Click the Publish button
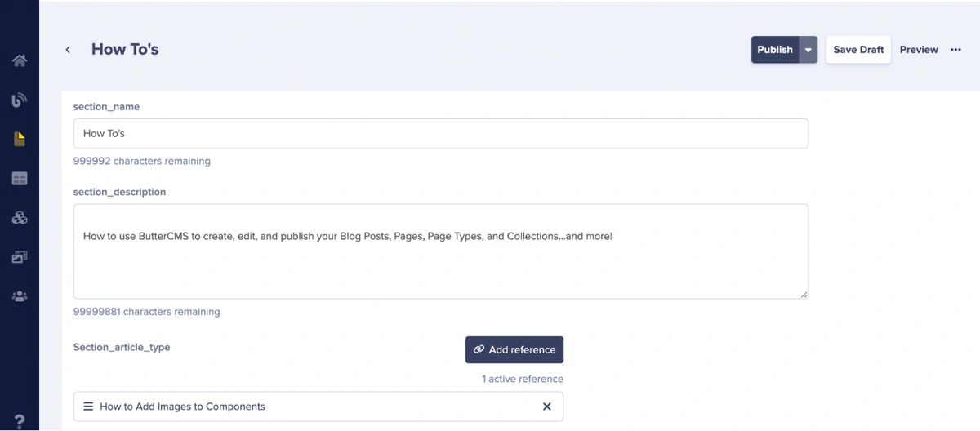 [774, 50]
